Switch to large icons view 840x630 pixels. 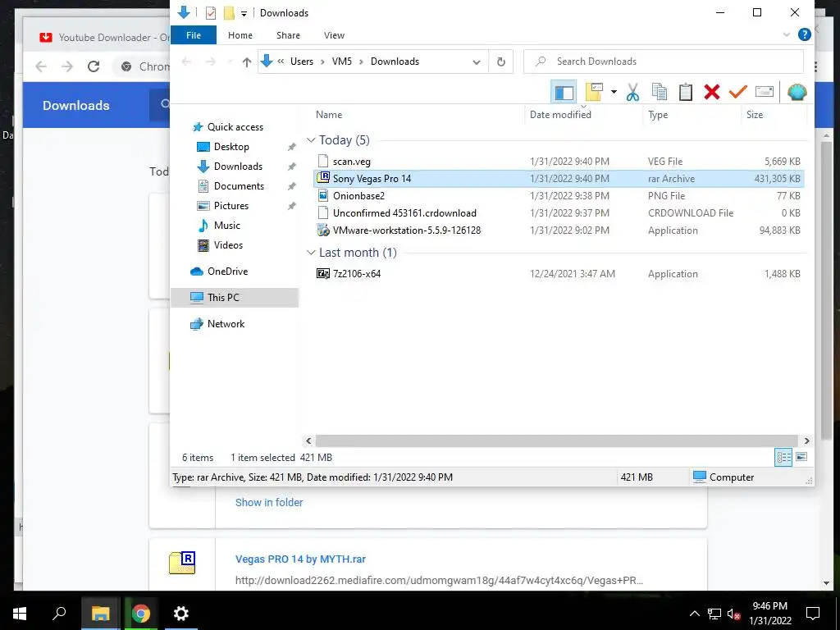click(801, 457)
